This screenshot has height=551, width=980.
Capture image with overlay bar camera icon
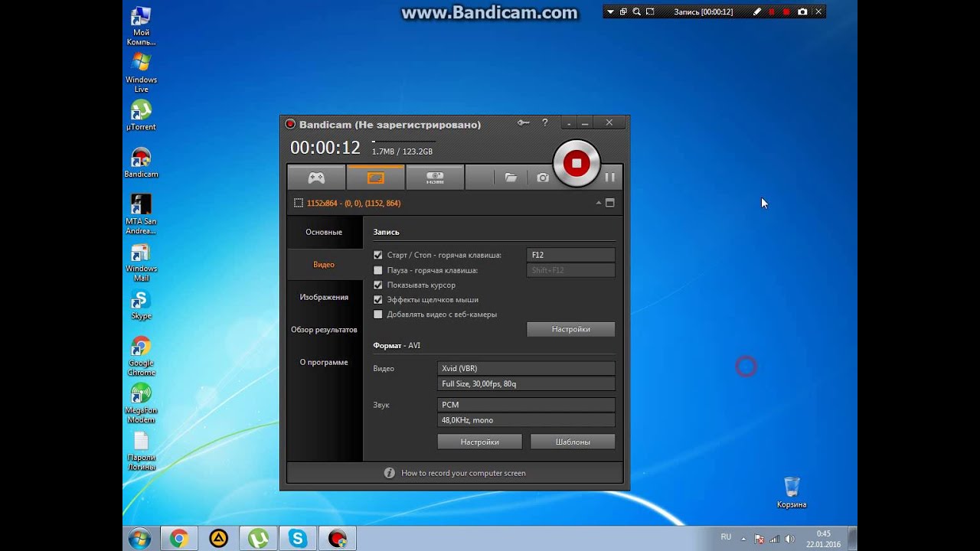click(x=802, y=12)
